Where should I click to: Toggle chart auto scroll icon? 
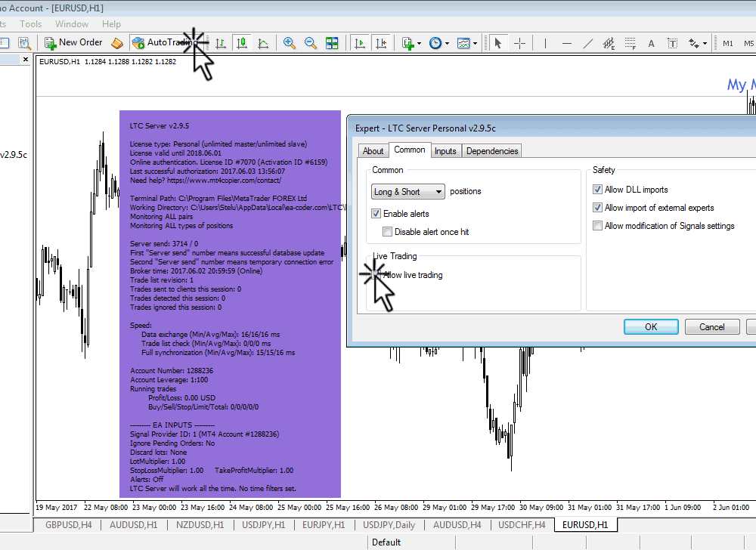tap(360, 43)
